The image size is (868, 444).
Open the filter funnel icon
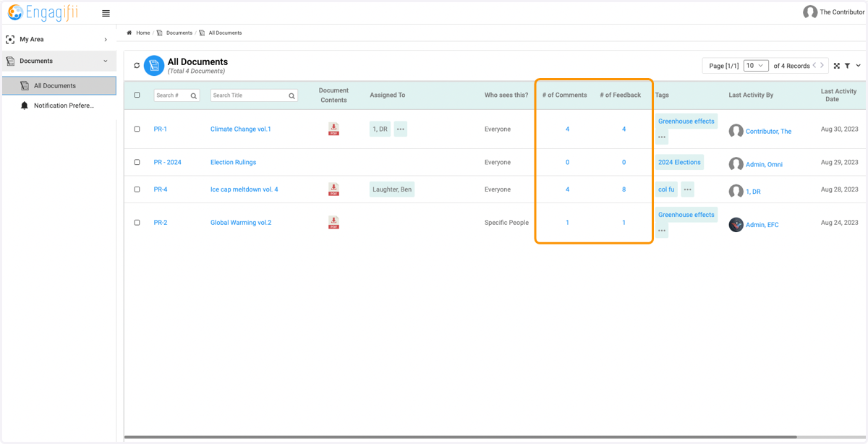(847, 66)
